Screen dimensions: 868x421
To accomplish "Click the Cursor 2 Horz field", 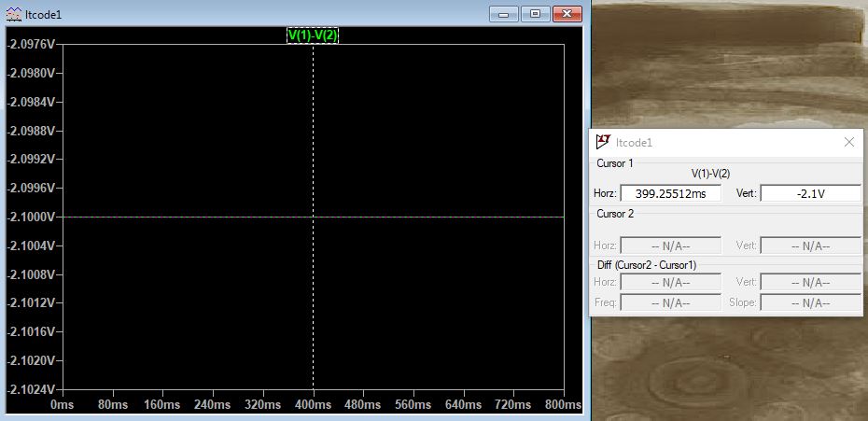I will tap(670, 246).
